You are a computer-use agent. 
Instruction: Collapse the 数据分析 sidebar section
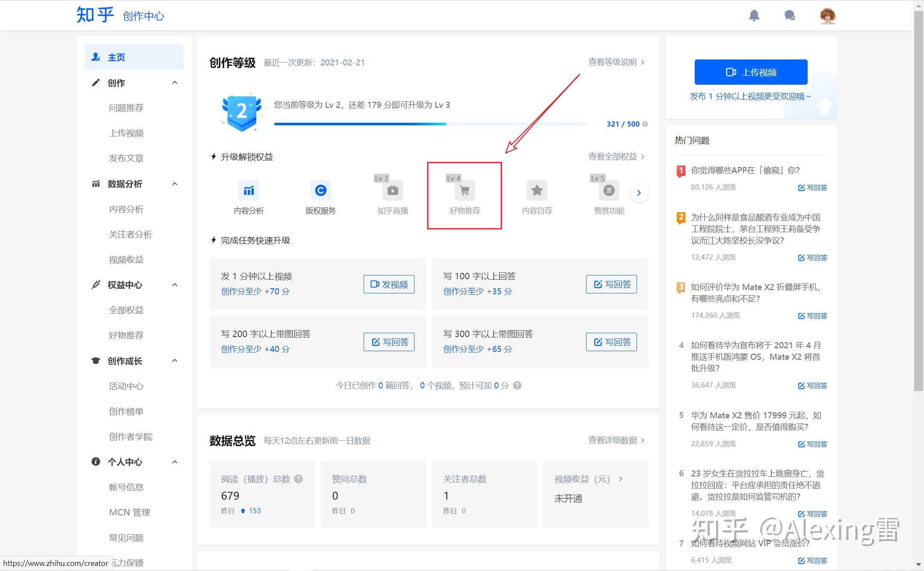(175, 183)
